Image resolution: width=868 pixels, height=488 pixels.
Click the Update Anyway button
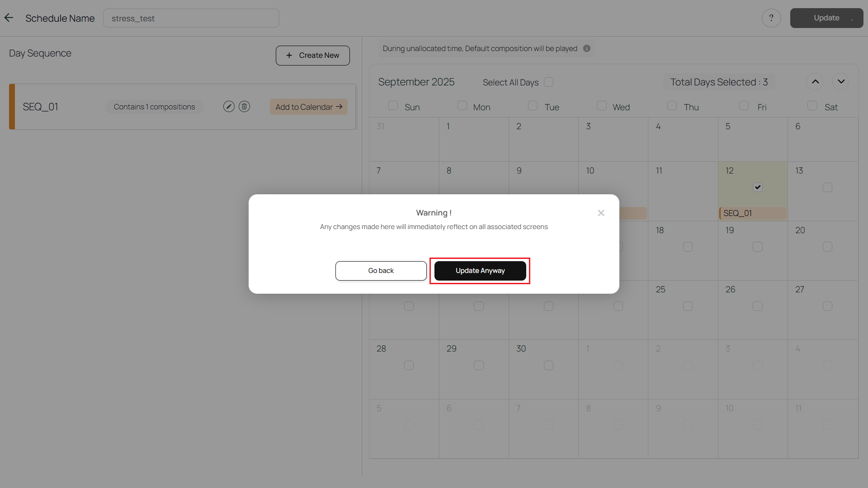click(480, 271)
